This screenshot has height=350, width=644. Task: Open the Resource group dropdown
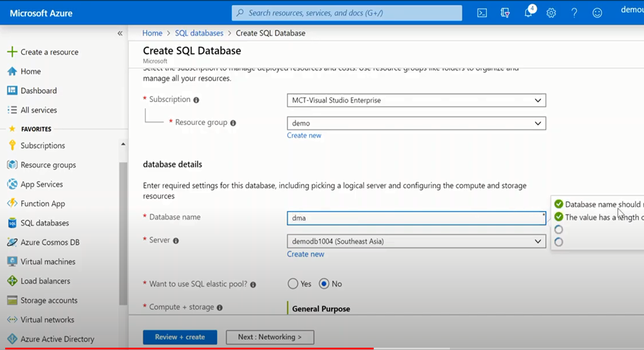(x=416, y=123)
